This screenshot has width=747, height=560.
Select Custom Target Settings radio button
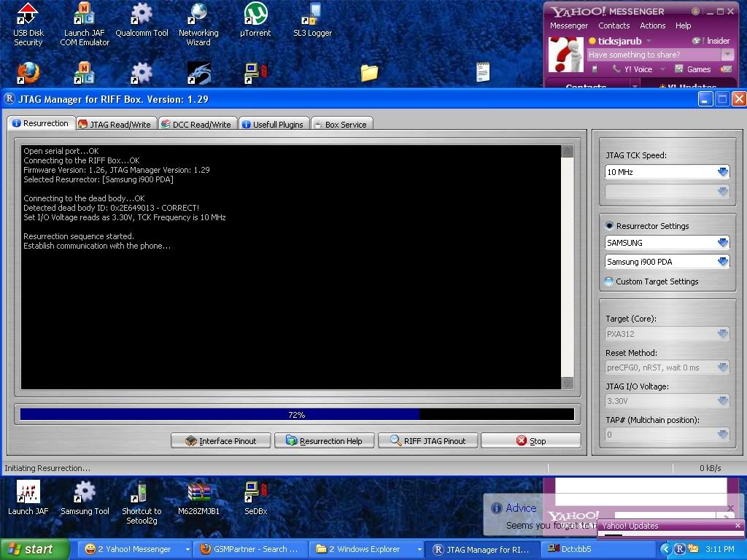tap(609, 281)
